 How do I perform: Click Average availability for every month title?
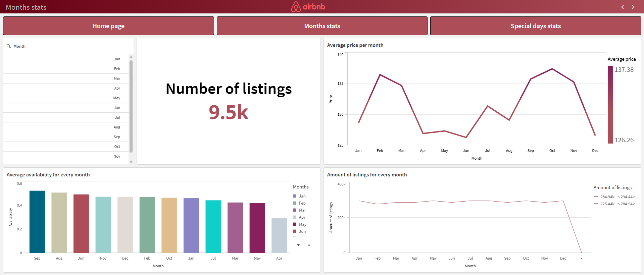(x=48, y=175)
